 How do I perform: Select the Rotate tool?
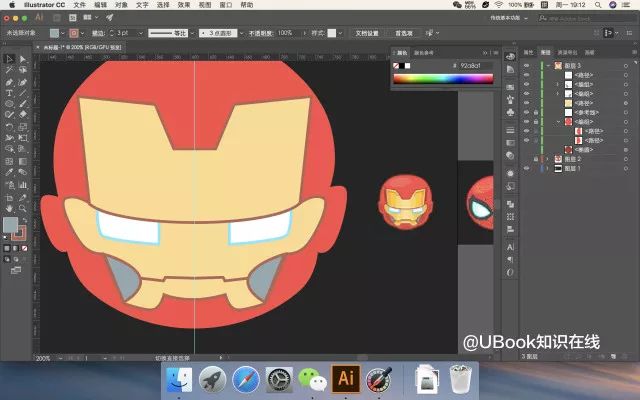pos(9,127)
